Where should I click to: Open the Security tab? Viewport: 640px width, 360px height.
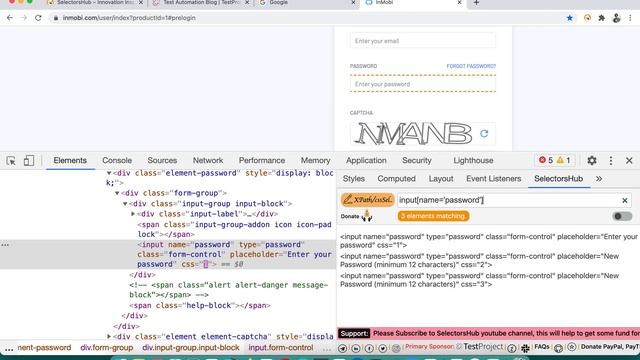click(417, 160)
